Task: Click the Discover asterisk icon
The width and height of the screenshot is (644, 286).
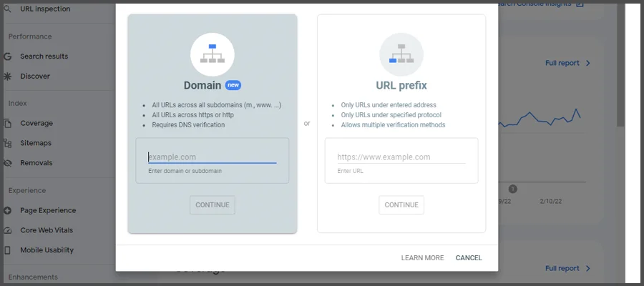Action: [8, 77]
